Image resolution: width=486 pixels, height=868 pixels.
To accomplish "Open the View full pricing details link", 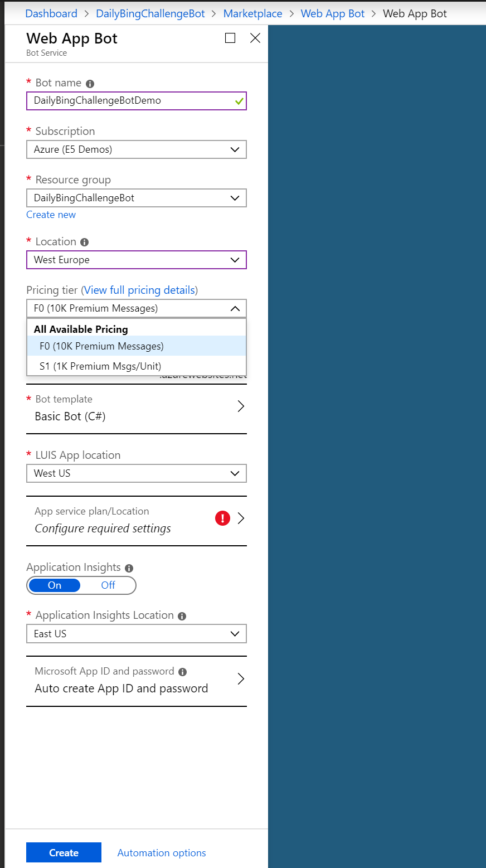I will tap(139, 290).
